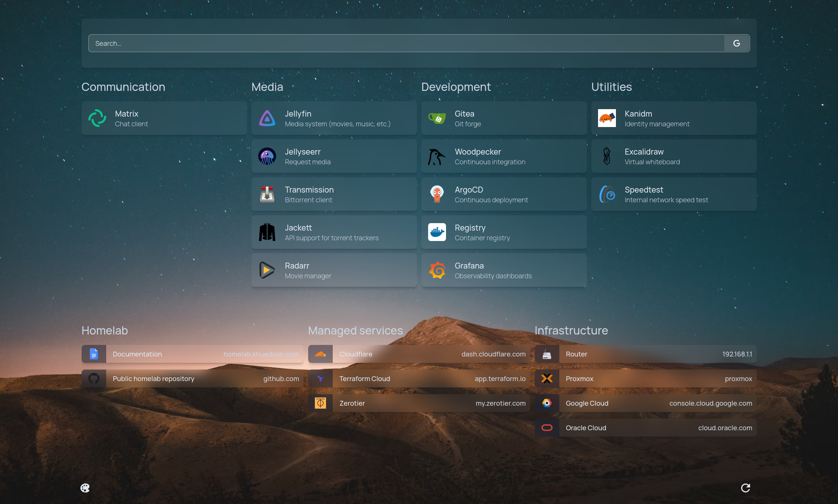Open router address 192.168.1.1

click(x=737, y=354)
